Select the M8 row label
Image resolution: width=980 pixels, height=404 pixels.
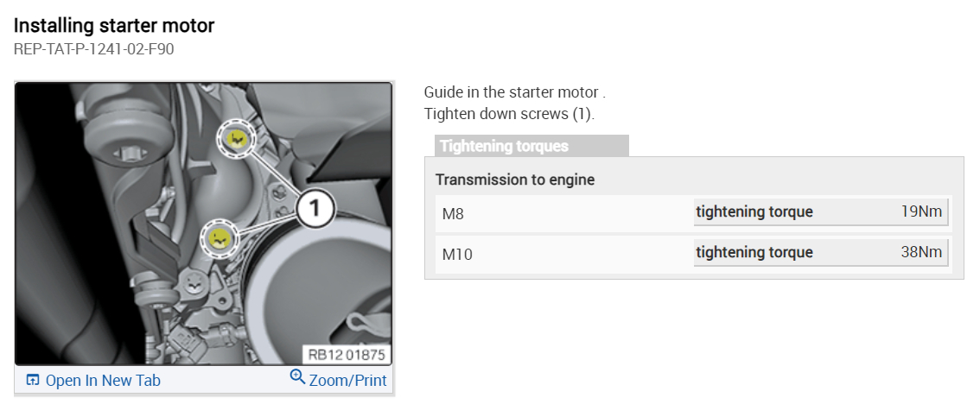pos(453,213)
